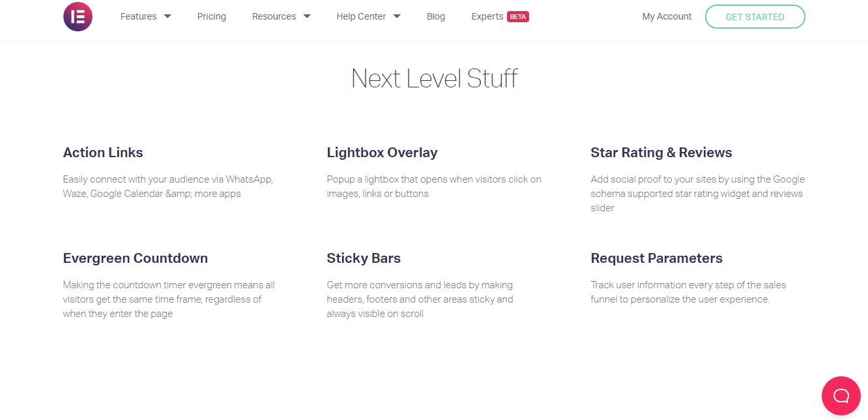Open the My Account link

click(667, 16)
